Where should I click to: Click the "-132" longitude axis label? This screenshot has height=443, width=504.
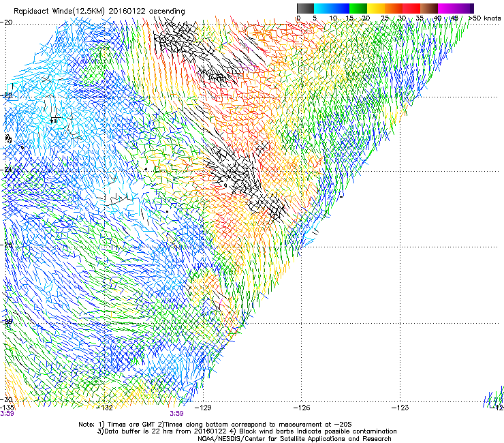click(105, 408)
